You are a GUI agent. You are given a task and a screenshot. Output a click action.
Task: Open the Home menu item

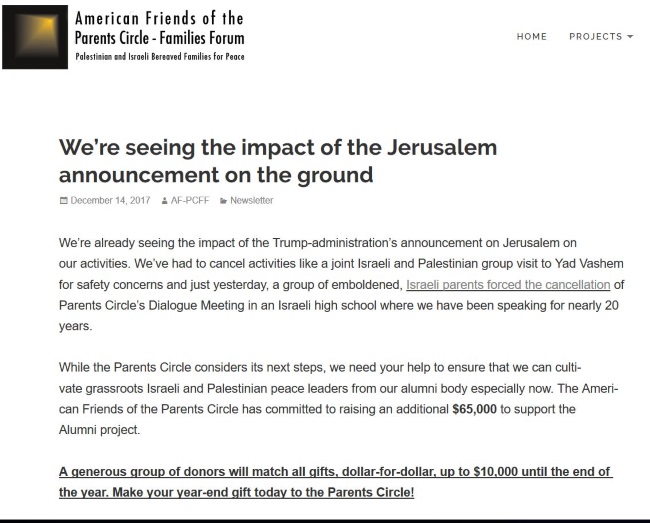click(x=531, y=37)
